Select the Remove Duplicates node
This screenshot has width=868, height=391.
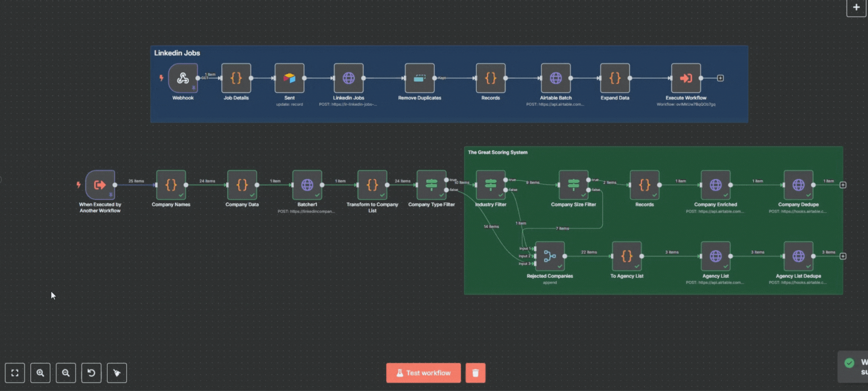coord(420,78)
